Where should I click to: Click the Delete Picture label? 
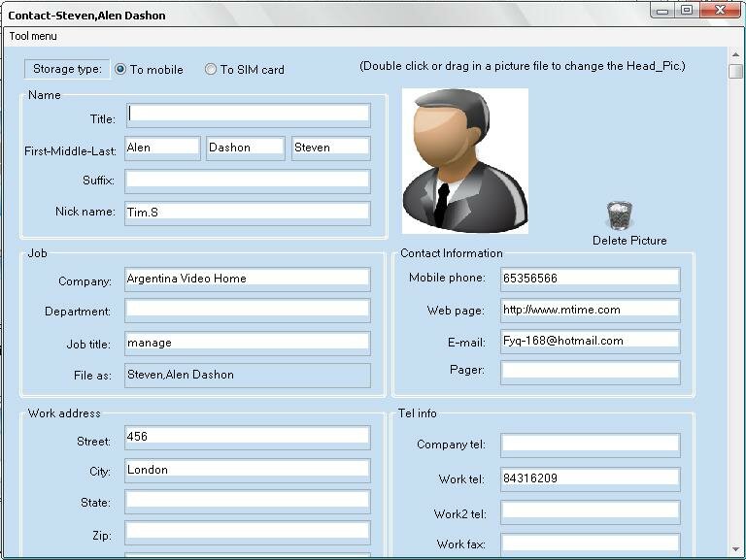click(x=629, y=241)
